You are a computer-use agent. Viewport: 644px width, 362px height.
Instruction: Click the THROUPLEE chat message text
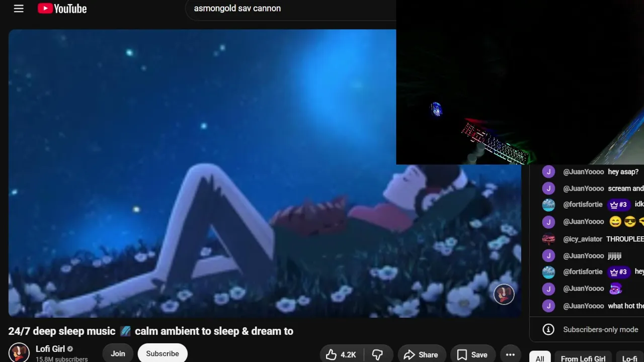pyautogui.click(x=625, y=239)
